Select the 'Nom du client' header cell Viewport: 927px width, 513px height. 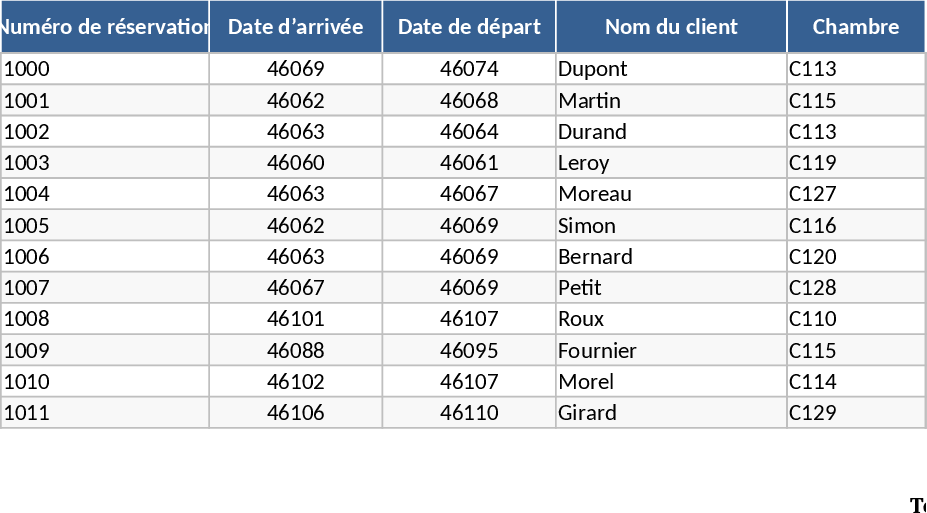(x=671, y=27)
